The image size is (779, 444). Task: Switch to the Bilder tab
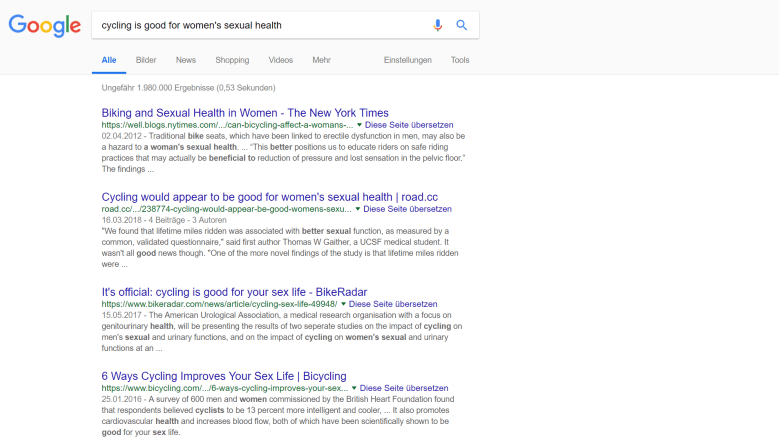coord(146,60)
